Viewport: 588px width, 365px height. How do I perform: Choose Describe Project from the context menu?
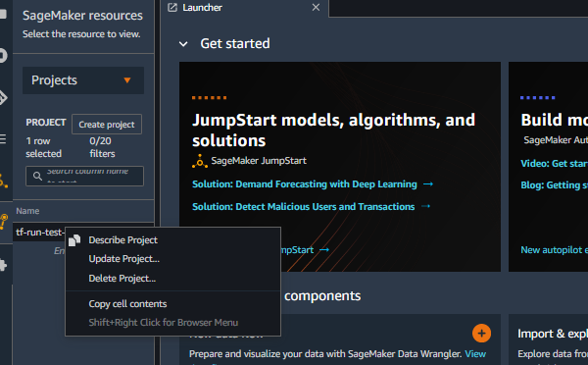coord(123,240)
